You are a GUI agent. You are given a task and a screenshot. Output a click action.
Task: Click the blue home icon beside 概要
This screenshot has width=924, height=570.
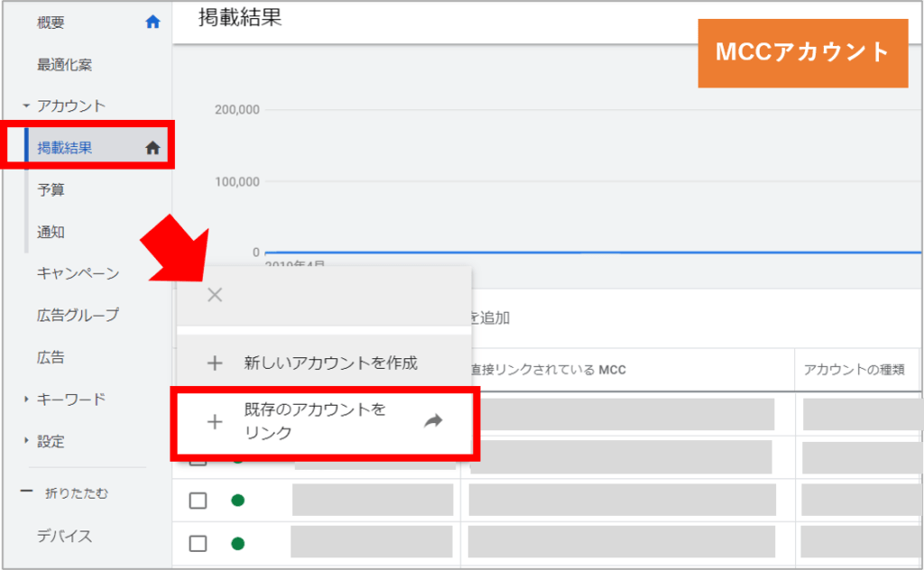pos(152,23)
